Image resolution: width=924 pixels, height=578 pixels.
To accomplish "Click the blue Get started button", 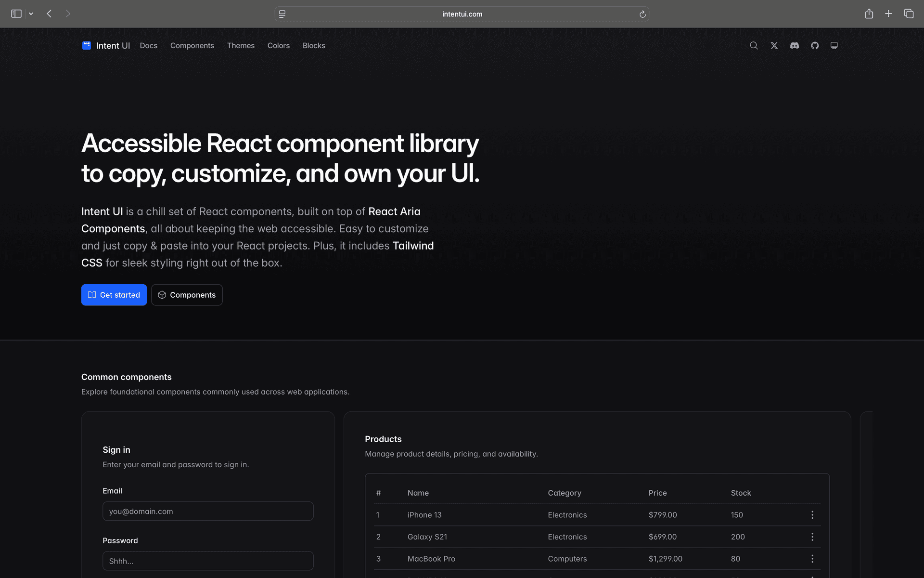I will pos(114,295).
